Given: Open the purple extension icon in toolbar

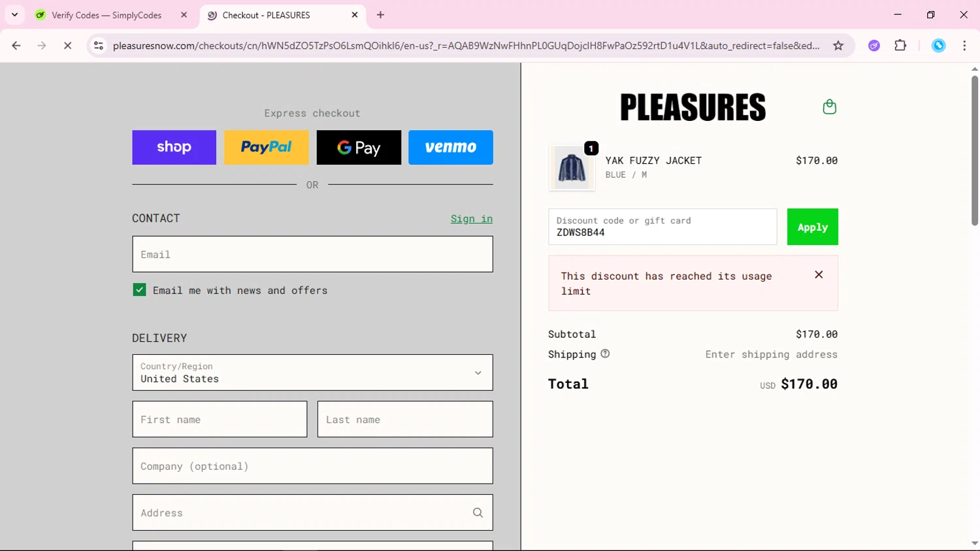Looking at the screenshot, I should tap(874, 46).
